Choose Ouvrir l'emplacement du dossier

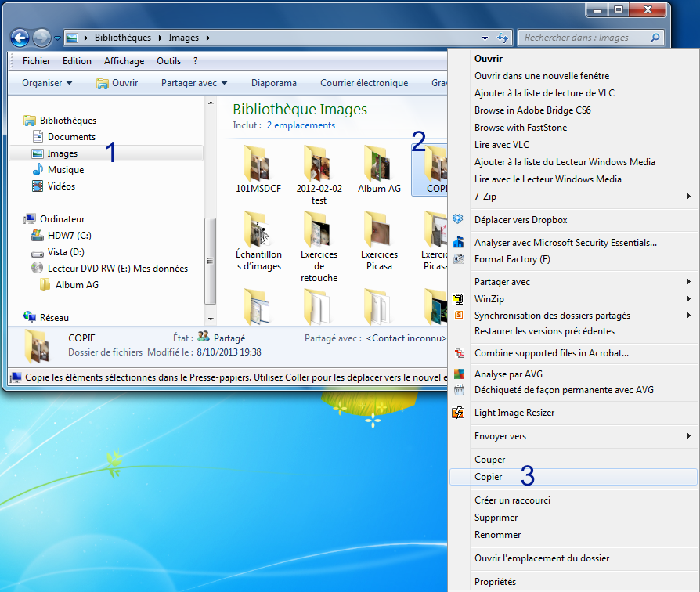coord(573,558)
